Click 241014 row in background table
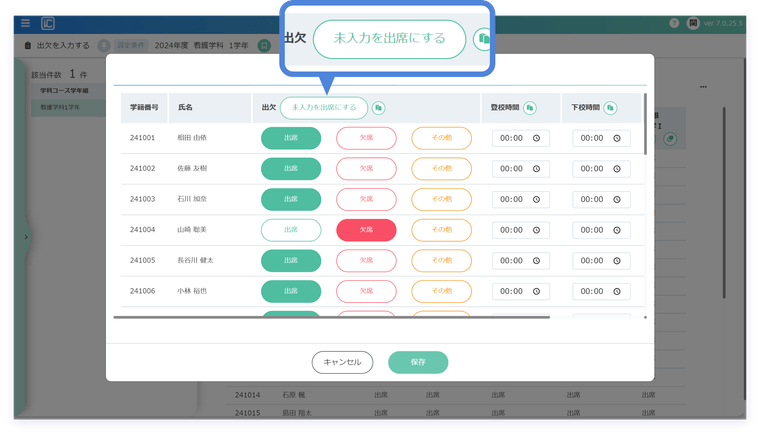This screenshot has width=760, height=436. pyautogui.click(x=456, y=395)
